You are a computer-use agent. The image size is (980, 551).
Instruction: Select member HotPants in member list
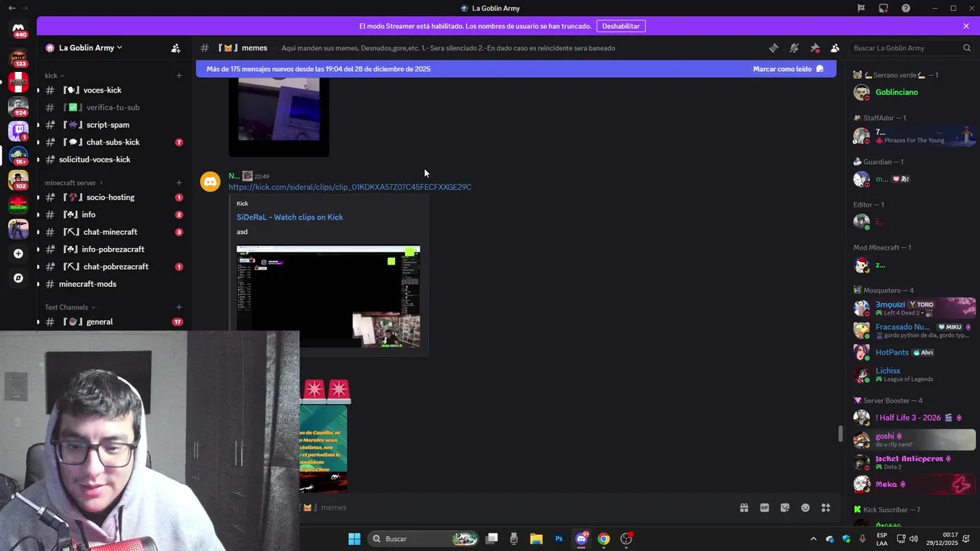pos(911,353)
